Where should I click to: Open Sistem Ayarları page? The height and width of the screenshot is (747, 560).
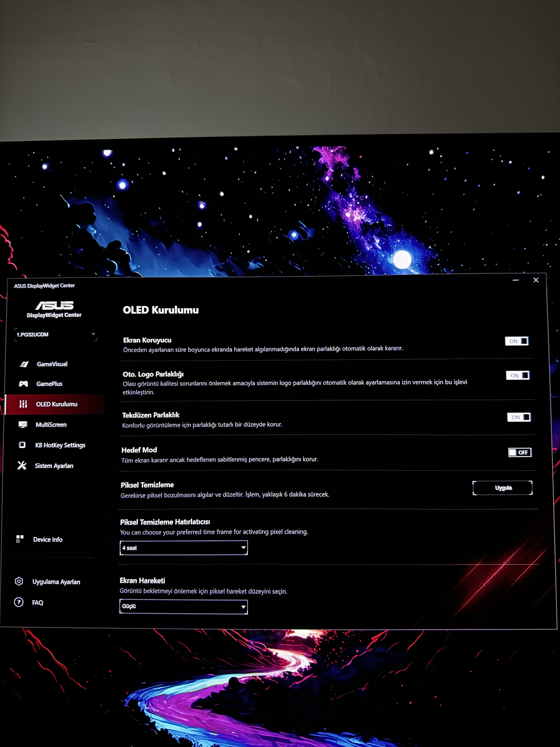click(x=54, y=466)
